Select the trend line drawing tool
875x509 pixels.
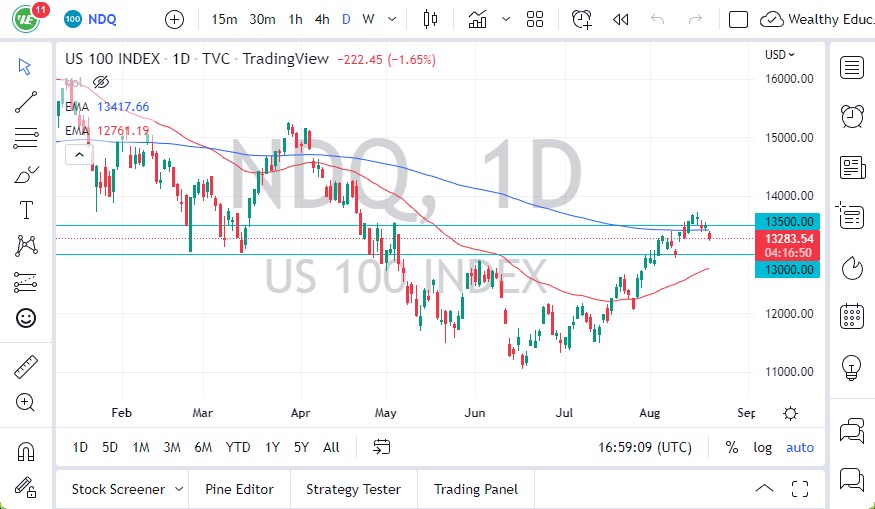[26, 100]
